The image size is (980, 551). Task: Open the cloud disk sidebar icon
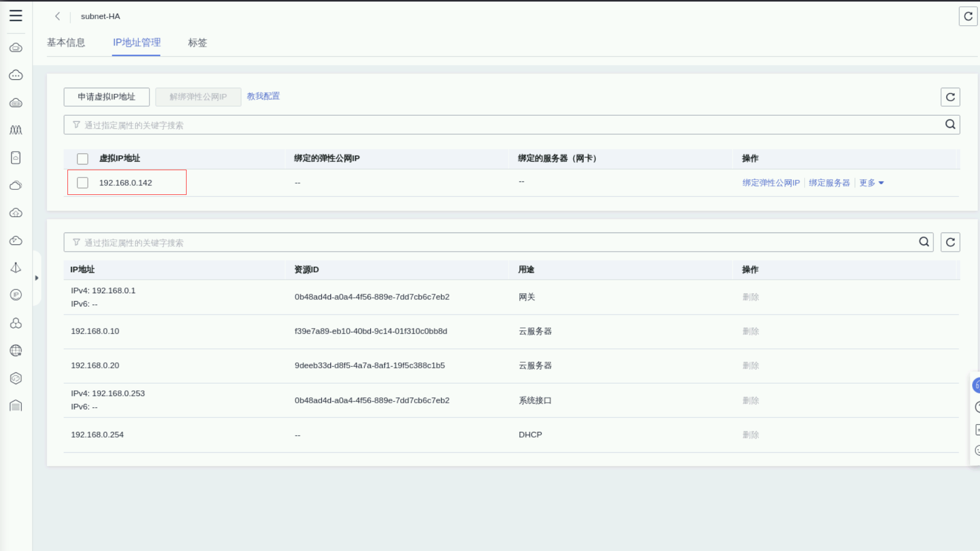coord(16,103)
